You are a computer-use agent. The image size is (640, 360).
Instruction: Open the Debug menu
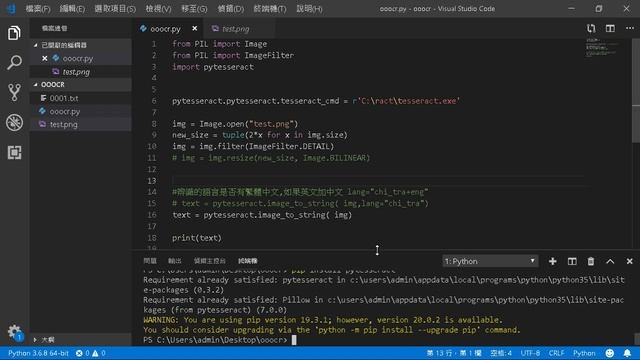click(230, 9)
